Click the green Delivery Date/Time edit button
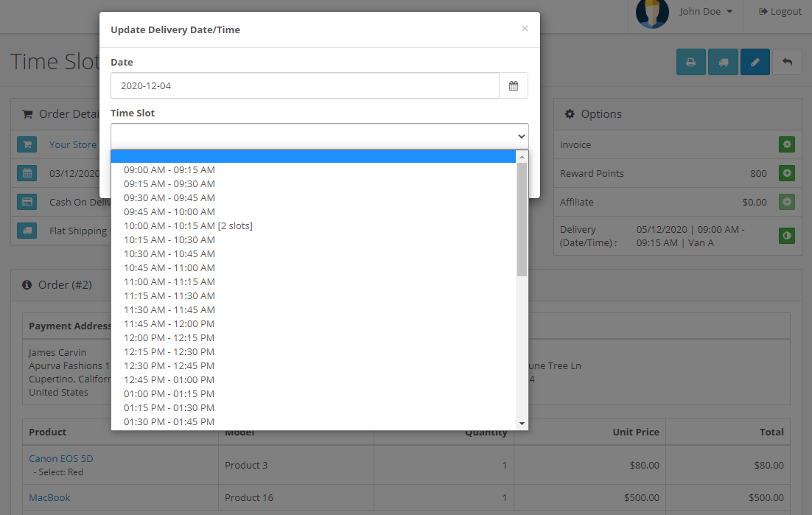812x515 pixels. click(787, 236)
